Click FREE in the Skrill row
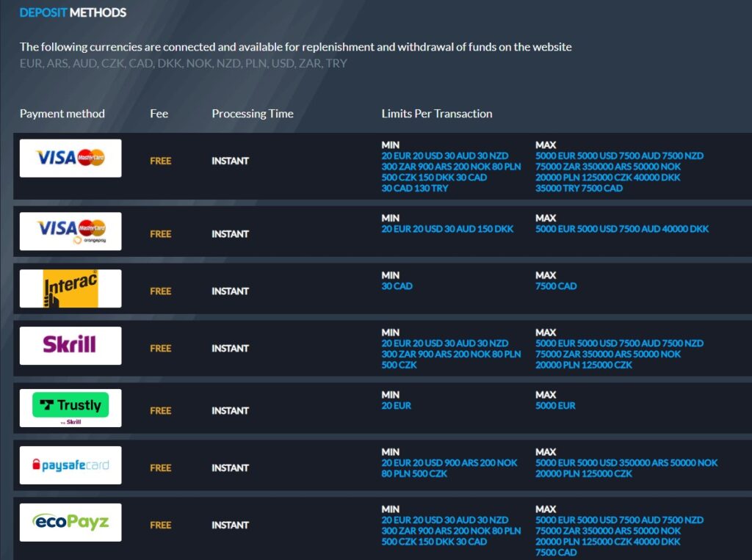 pos(161,348)
